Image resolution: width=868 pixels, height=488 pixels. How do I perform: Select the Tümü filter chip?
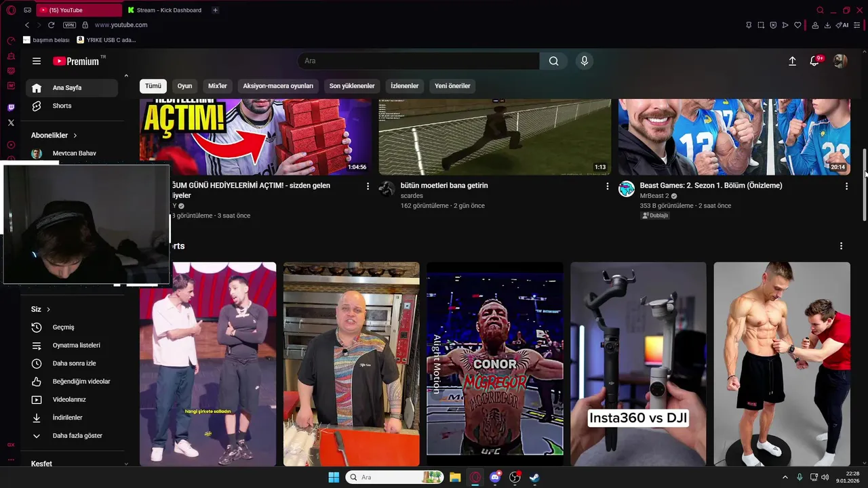click(153, 86)
